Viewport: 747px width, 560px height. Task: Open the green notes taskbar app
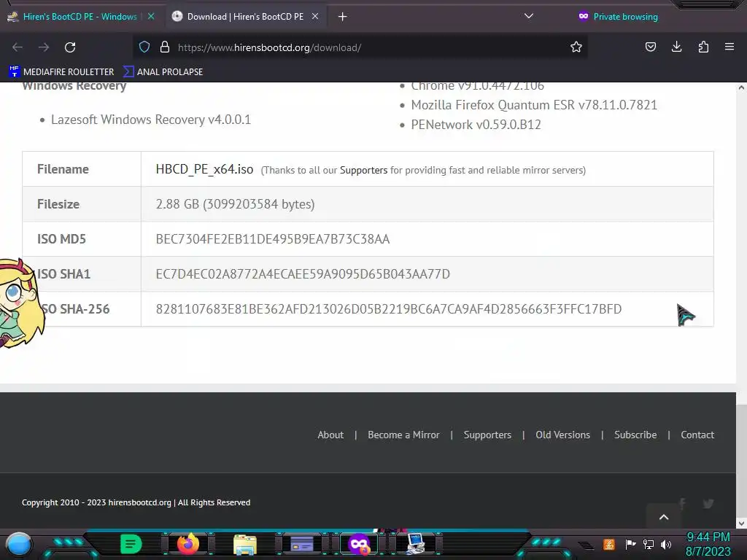(131, 544)
